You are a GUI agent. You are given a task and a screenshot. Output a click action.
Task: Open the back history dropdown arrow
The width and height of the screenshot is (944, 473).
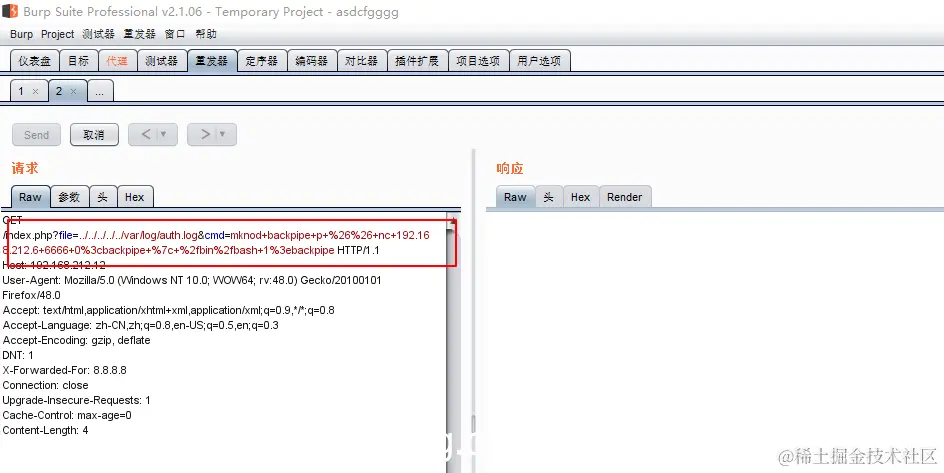click(166, 135)
